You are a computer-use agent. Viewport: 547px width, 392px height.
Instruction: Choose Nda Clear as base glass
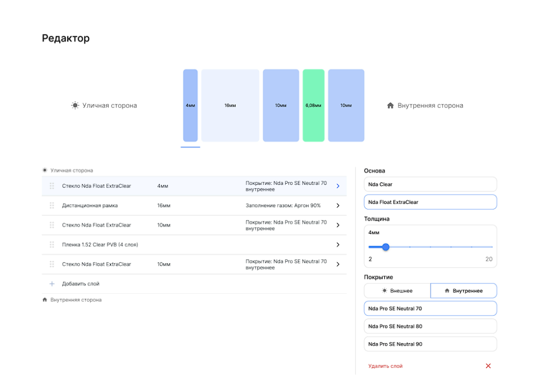pos(430,184)
